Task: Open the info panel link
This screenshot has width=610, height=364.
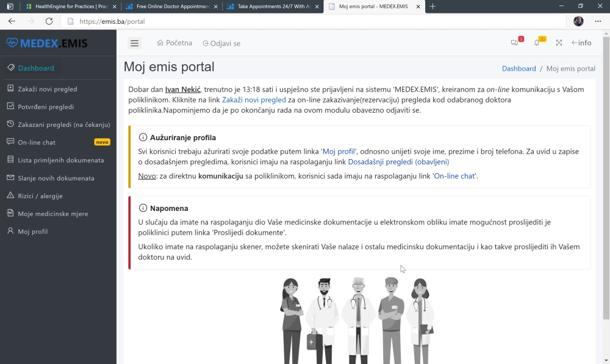Action: coord(581,43)
